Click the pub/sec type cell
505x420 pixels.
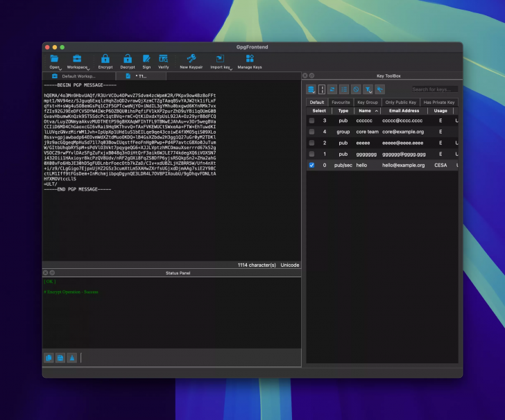343,165
